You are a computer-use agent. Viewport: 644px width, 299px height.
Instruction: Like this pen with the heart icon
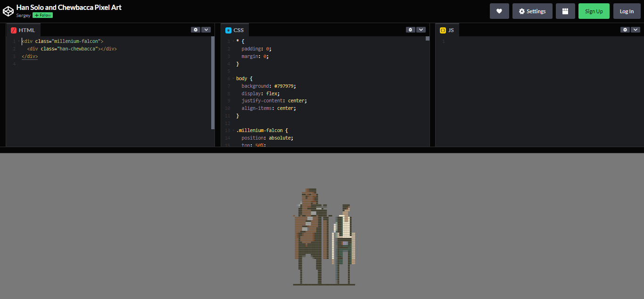[499, 11]
